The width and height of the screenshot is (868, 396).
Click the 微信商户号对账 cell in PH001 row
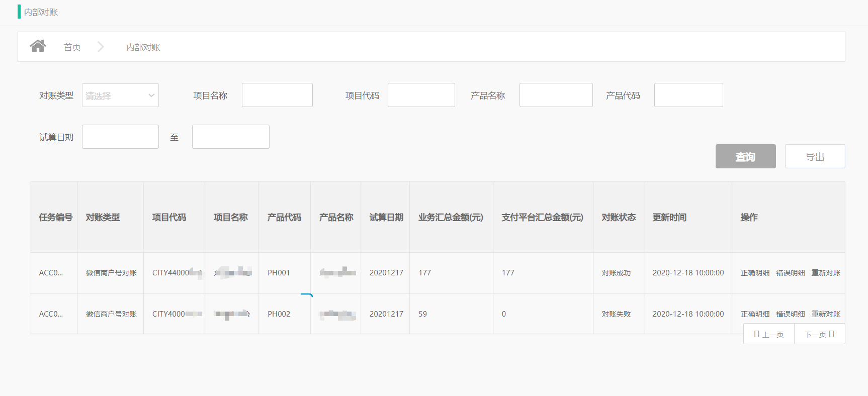tap(111, 273)
